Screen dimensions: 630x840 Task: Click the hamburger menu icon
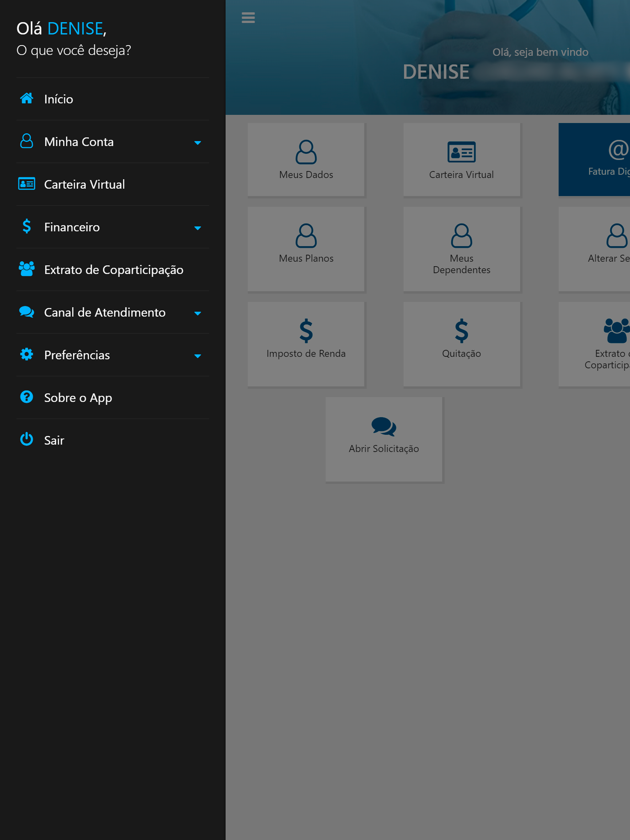point(248,18)
